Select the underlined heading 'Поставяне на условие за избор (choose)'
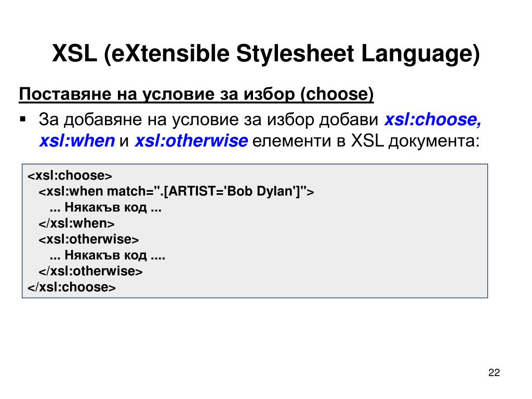The image size is (532, 399). [196, 94]
